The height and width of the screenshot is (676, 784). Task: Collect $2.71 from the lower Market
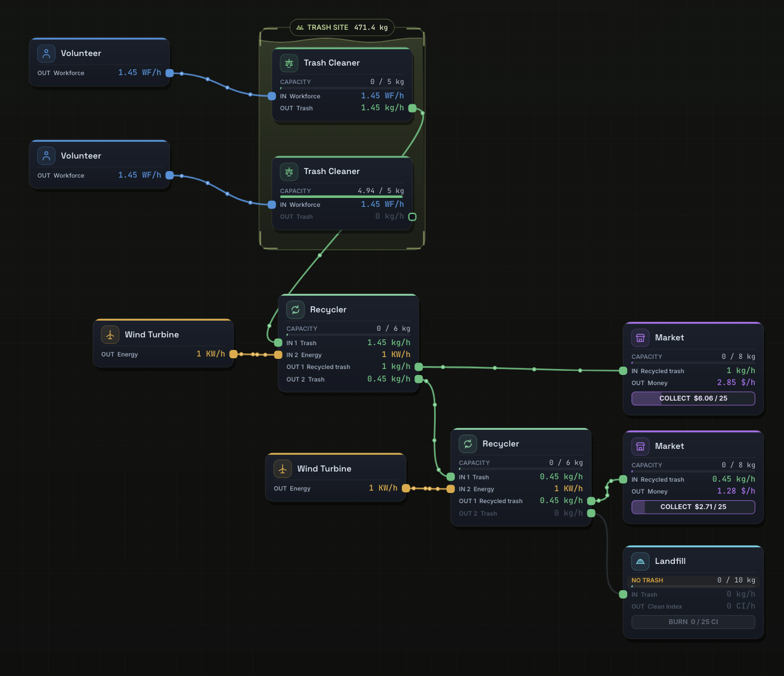point(693,507)
